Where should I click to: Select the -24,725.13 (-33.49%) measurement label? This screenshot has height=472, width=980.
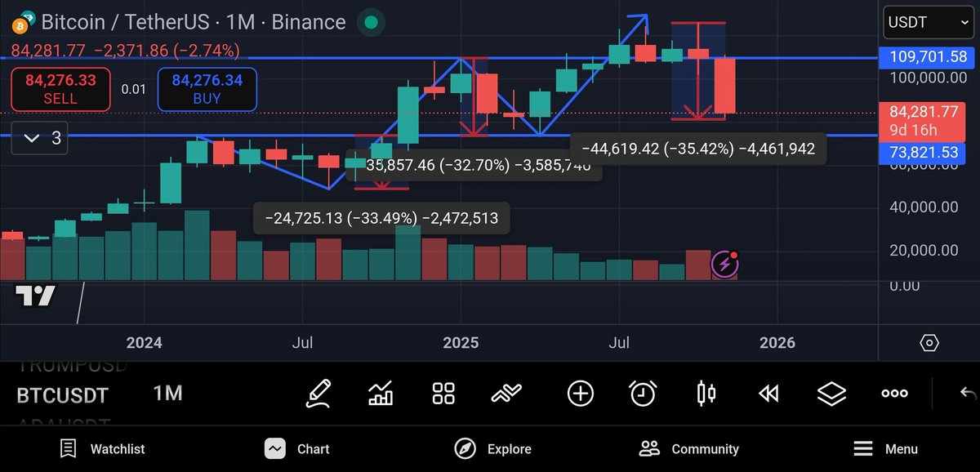[381, 218]
